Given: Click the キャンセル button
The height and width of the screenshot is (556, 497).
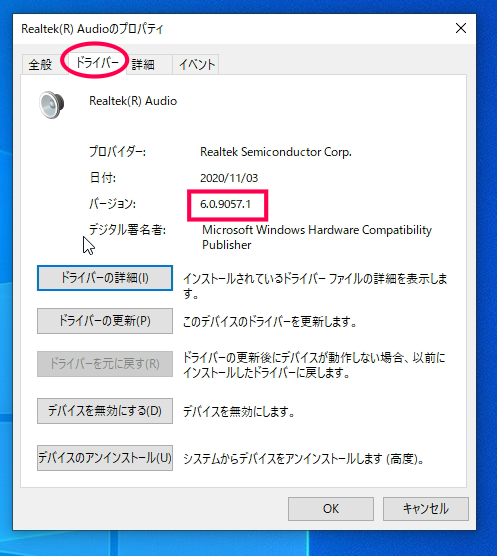Looking at the screenshot, I should [x=426, y=509].
